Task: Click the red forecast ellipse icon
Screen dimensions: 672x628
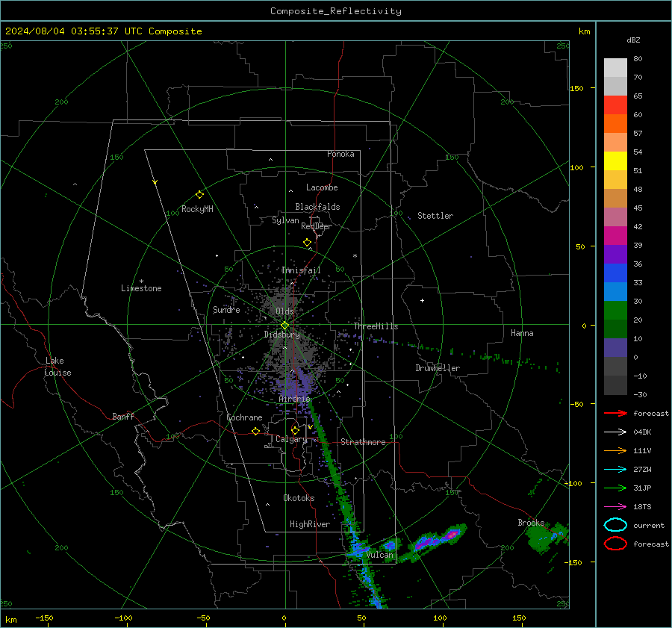Action: click(615, 544)
